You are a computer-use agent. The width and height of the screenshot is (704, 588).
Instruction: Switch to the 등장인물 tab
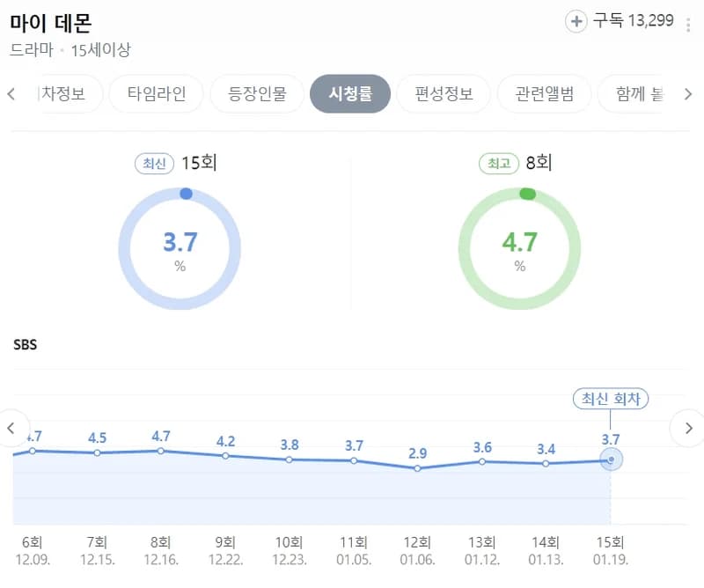point(257,94)
